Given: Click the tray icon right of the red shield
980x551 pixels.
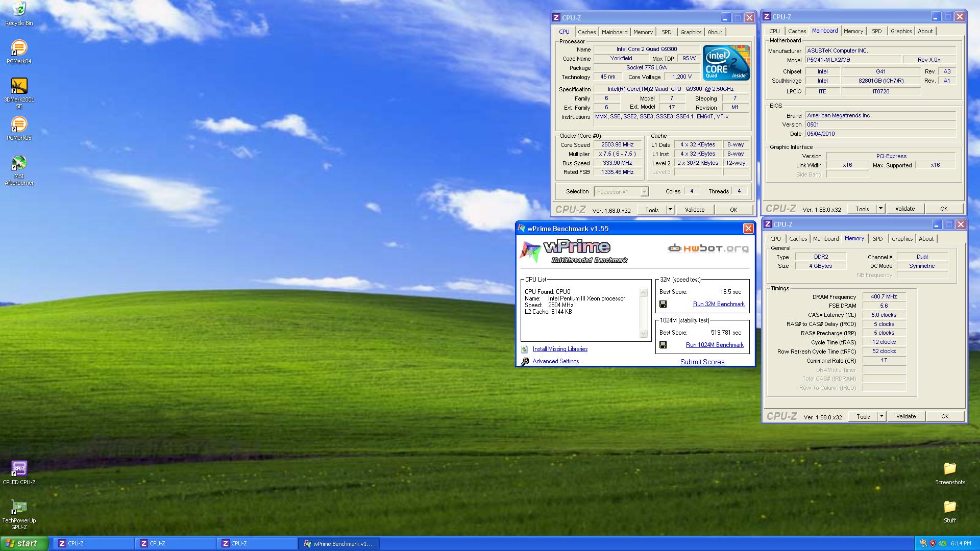Looking at the screenshot, I should tap(943, 544).
